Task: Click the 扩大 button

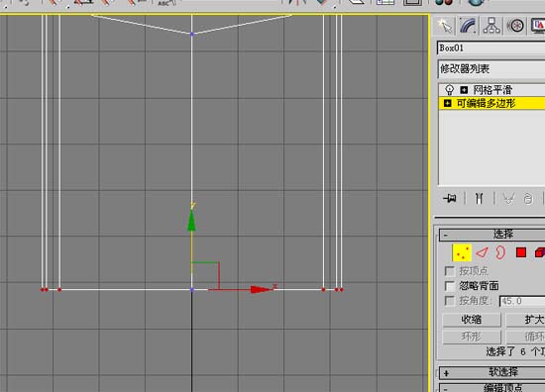Action: (525, 320)
